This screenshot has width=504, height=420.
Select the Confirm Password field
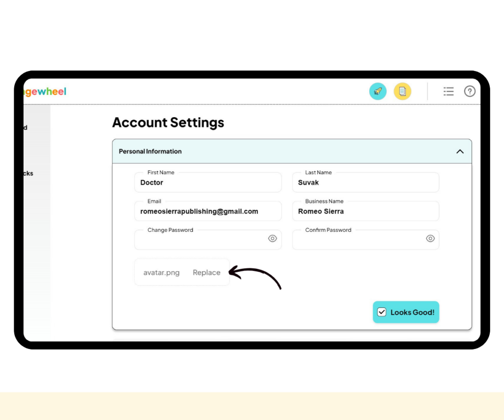359,240
